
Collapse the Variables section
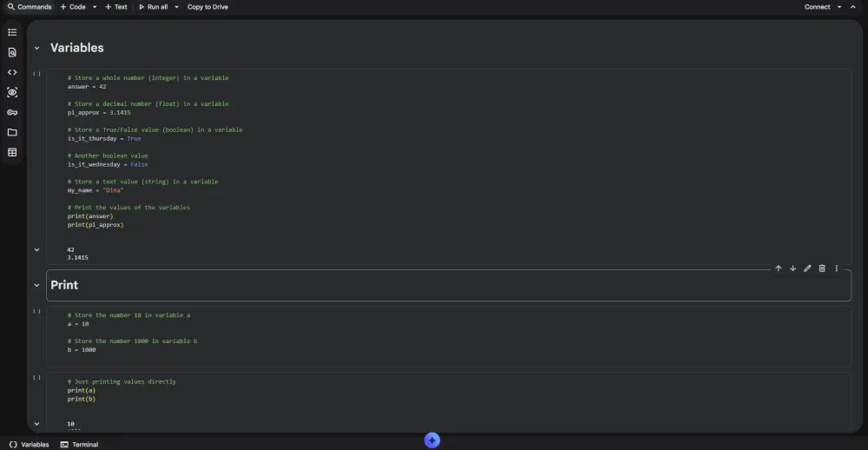point(36,48)
